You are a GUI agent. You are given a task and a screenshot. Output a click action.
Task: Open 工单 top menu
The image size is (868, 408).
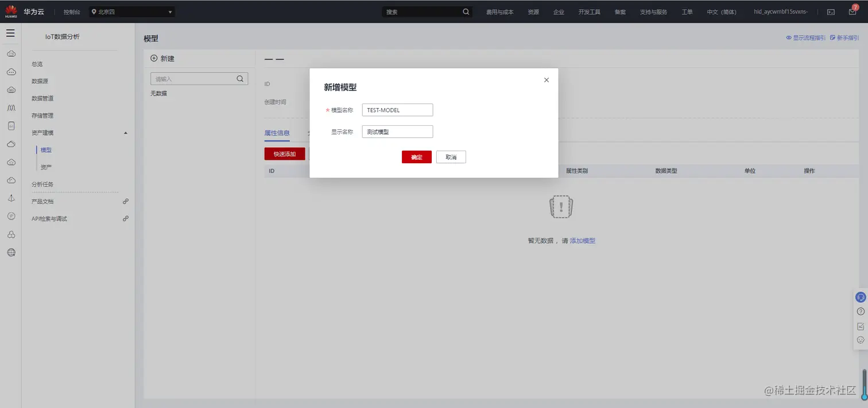click(687, 11)
